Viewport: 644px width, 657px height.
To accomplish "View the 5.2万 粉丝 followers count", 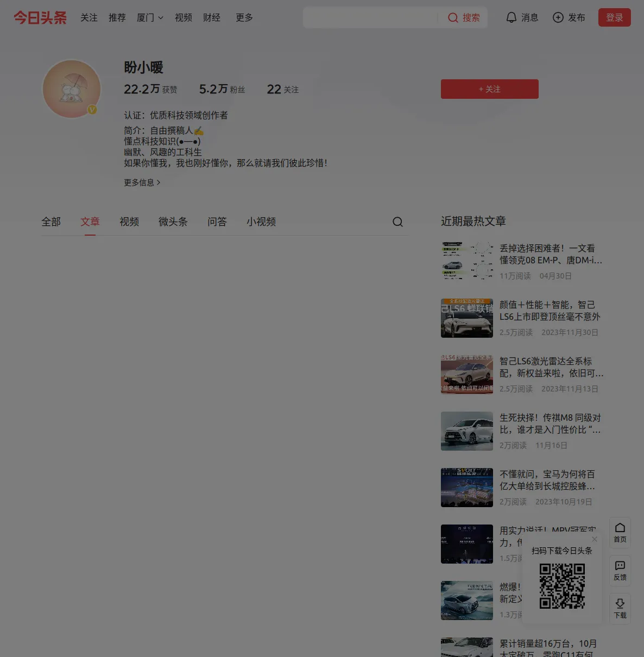I will [222, 89].
